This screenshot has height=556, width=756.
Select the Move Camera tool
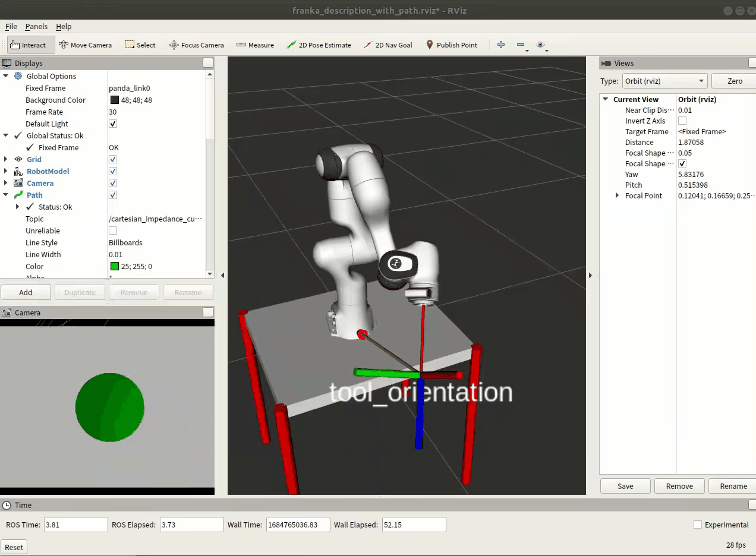tap(85, 45)
